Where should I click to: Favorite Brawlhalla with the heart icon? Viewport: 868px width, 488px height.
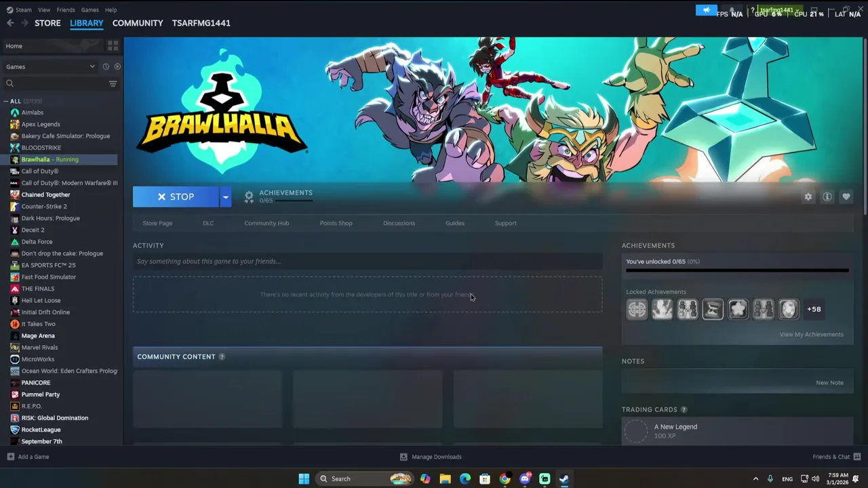(x=846, y=197)
